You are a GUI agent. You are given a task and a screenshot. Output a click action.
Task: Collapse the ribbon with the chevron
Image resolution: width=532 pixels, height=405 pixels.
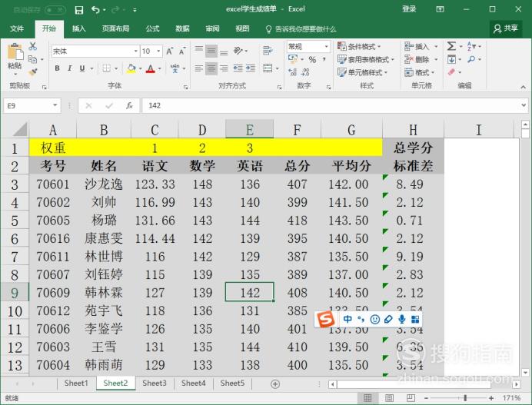[x=524, y=87]
